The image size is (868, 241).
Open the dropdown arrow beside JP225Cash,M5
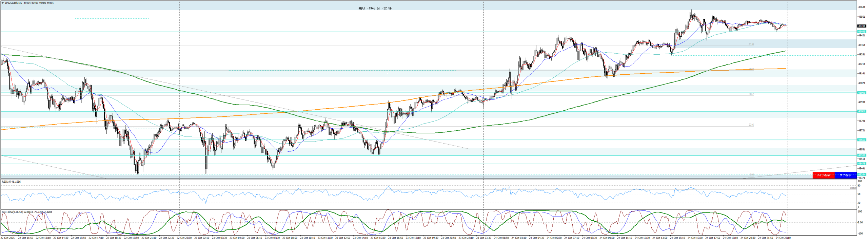pos(3,3)
